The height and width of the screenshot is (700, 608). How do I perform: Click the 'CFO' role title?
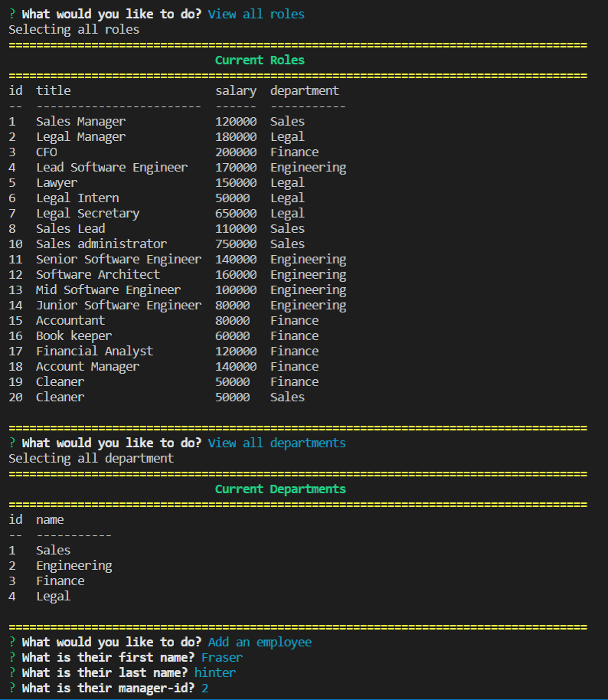click(47, 152)
